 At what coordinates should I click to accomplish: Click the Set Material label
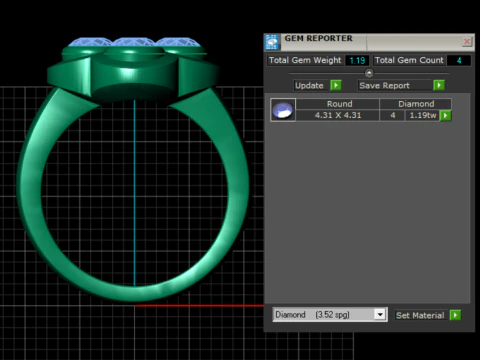pyautogui.click(x=420, y=315)
